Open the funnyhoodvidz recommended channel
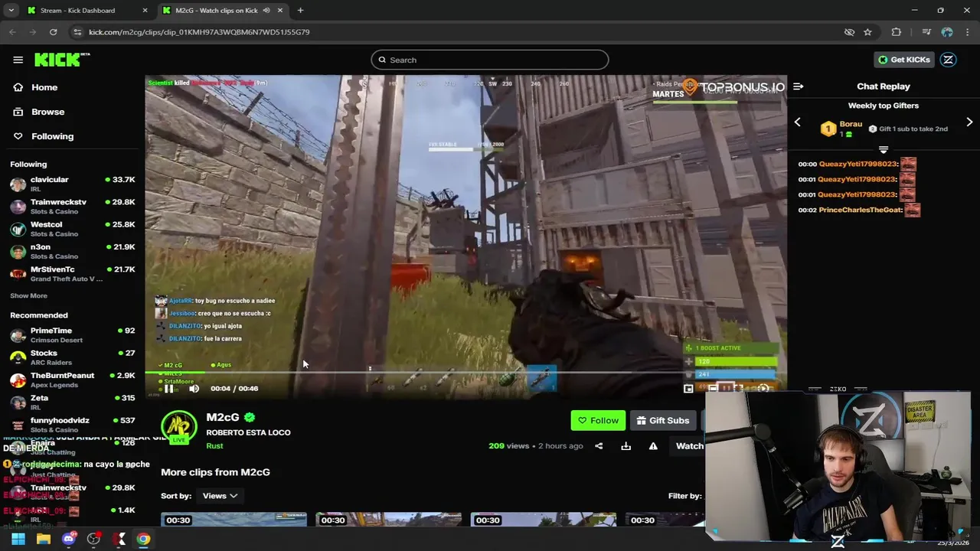Viewport: 980px width, 551px height. pyautogui.click(x=73, y=424)
